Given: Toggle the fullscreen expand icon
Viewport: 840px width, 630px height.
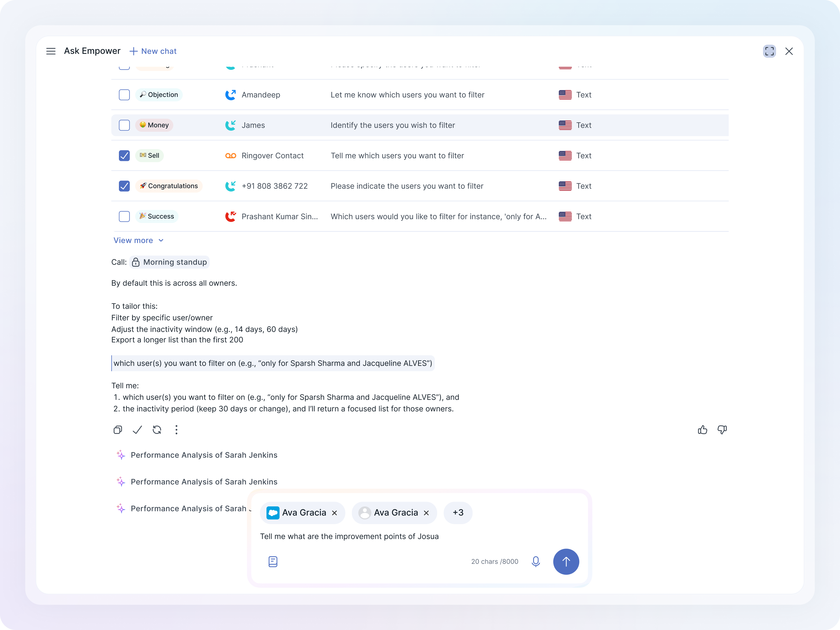Looking at the screenshot, I should point(769,51).
